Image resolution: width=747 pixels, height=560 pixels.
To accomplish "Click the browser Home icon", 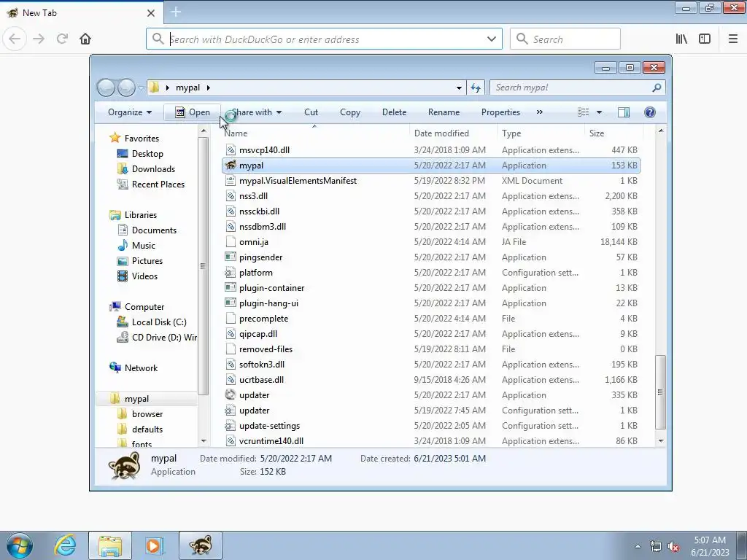I will click(x=85, y=39).
